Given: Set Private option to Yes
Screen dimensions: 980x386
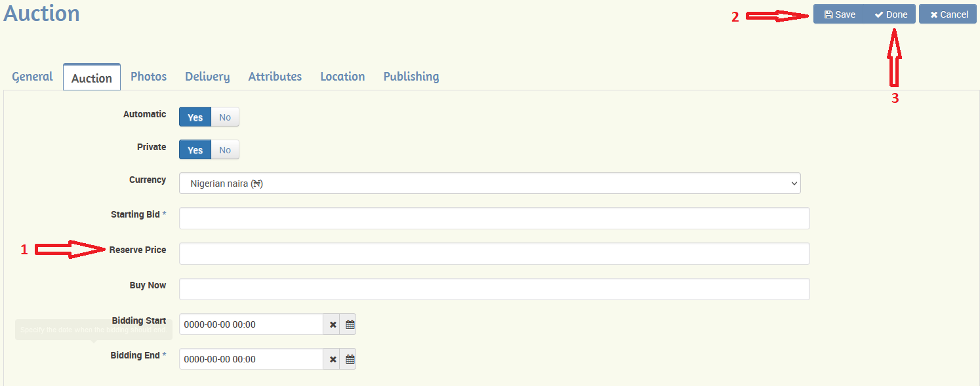Looking at the screenshot, I should 195,150.
